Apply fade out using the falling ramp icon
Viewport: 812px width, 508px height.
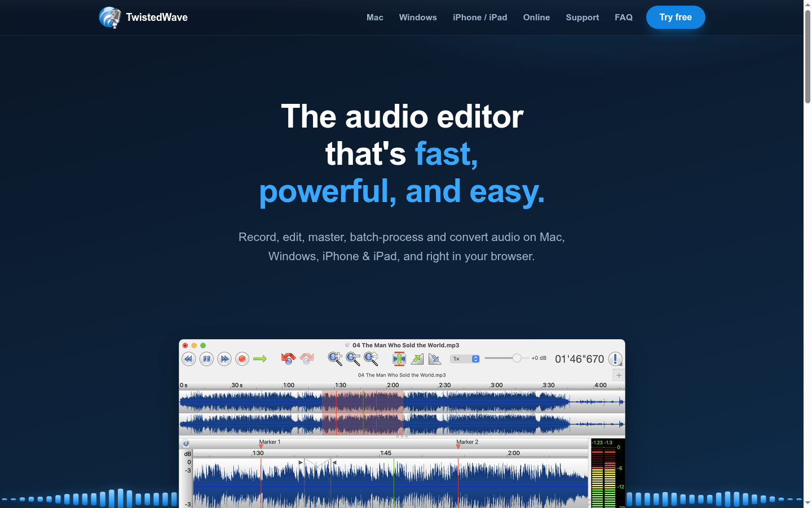[x=435, y=358]
